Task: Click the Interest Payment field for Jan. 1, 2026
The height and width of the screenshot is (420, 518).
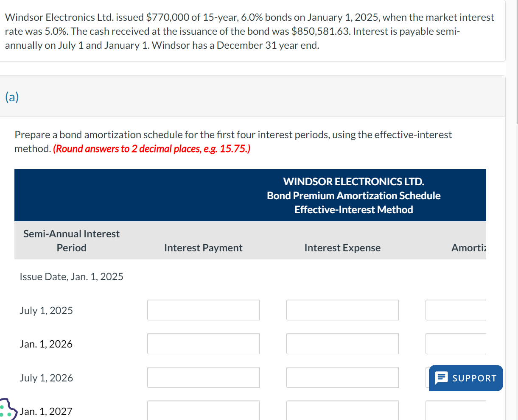Action: (x=203, y=344)
